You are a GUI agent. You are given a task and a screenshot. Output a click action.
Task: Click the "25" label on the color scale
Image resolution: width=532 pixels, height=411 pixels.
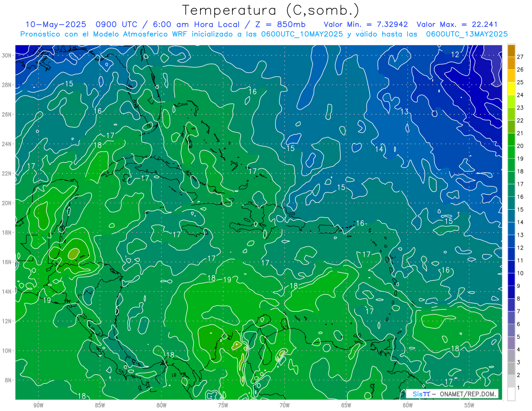[x=520, y=82]
